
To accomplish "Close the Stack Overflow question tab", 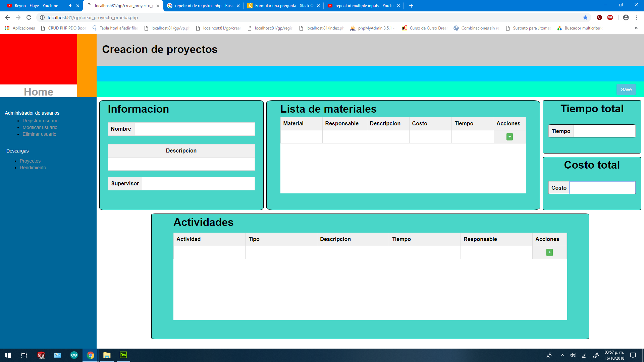I will [x=318, y=6].
